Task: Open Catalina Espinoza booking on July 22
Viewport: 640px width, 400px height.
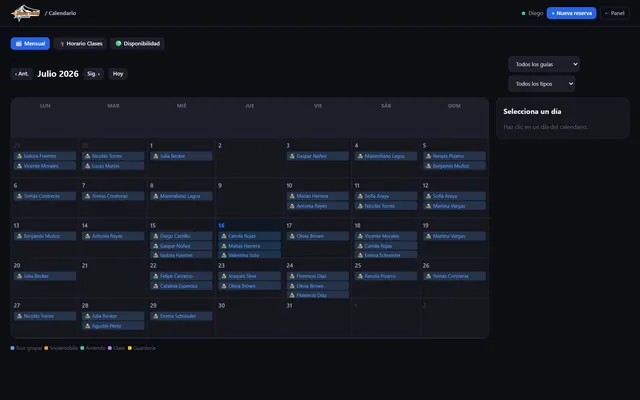Action: click(181, 286)
